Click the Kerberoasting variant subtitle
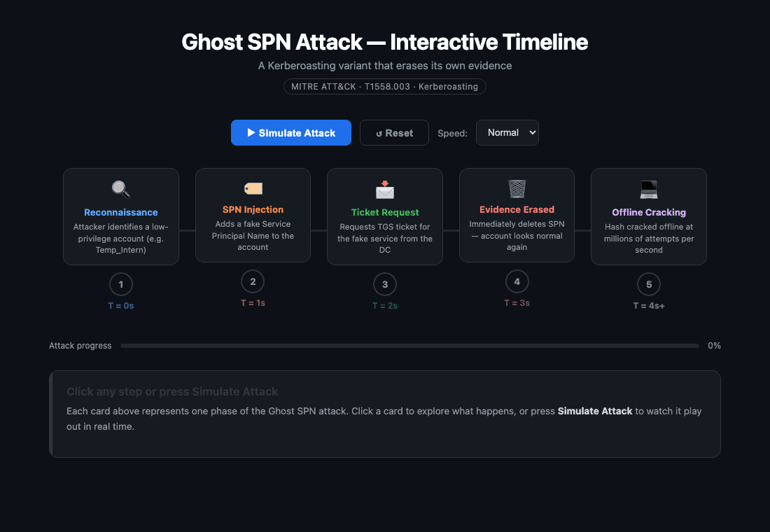 click(x=385, y=66)
